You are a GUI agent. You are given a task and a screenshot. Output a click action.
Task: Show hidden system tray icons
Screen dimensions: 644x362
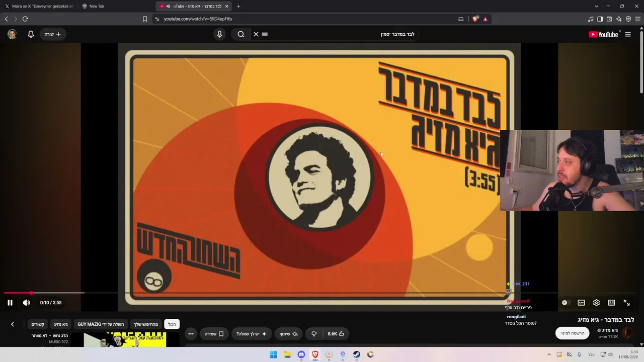pyautogui.click(x=549, y=354)
